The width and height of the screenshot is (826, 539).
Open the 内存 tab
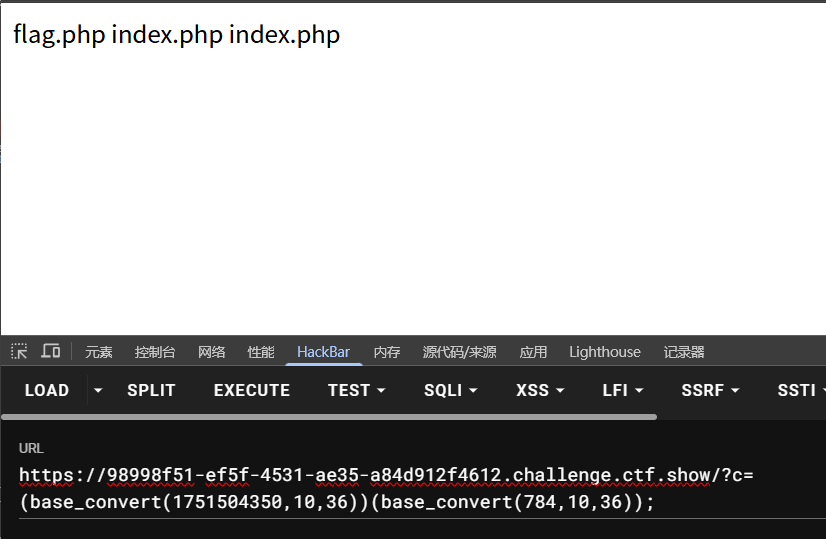point(387,352)
